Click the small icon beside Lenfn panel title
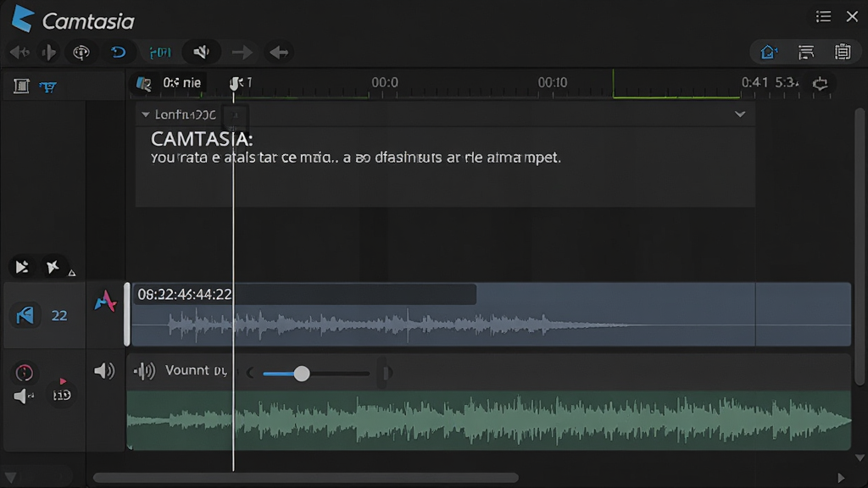This screenshot has height=488, width=868. [235, 115]
